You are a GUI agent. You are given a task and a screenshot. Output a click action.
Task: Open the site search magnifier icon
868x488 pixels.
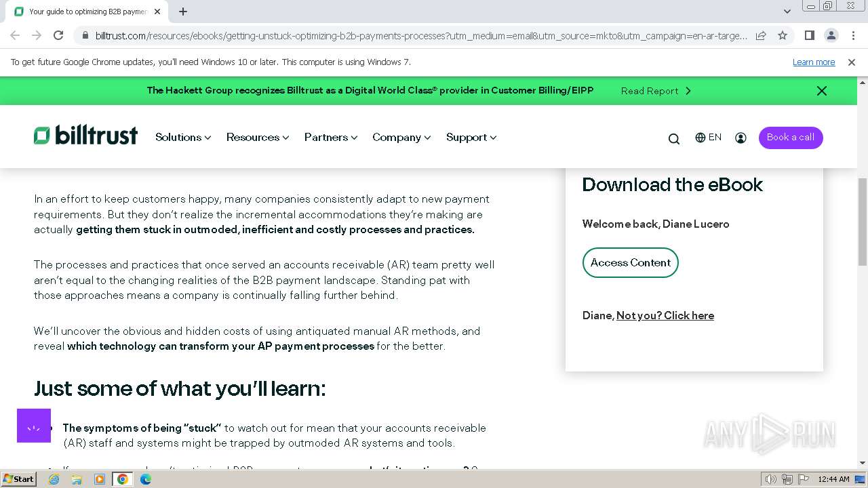[x=673, y=138]
